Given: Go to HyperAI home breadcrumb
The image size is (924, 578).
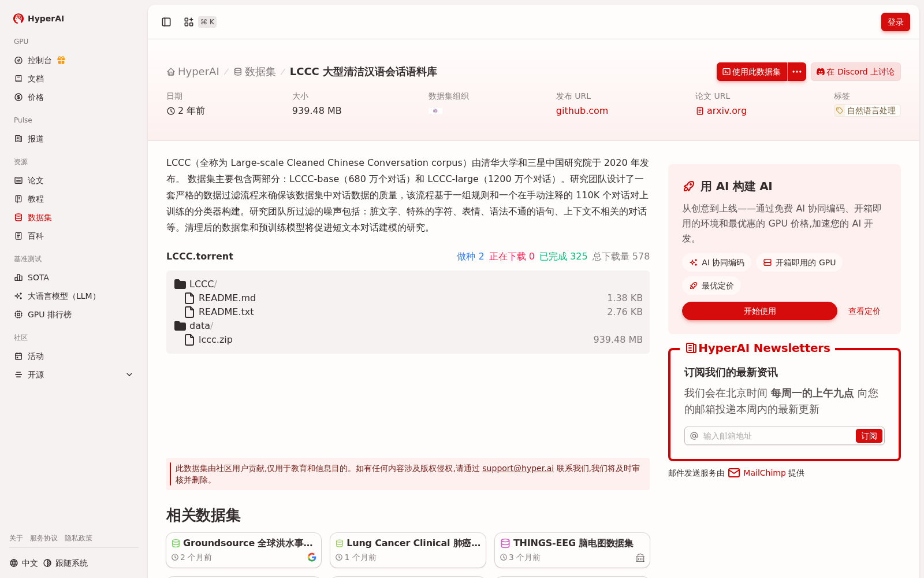Looking at the screenshot, I should tap(193, 72).
